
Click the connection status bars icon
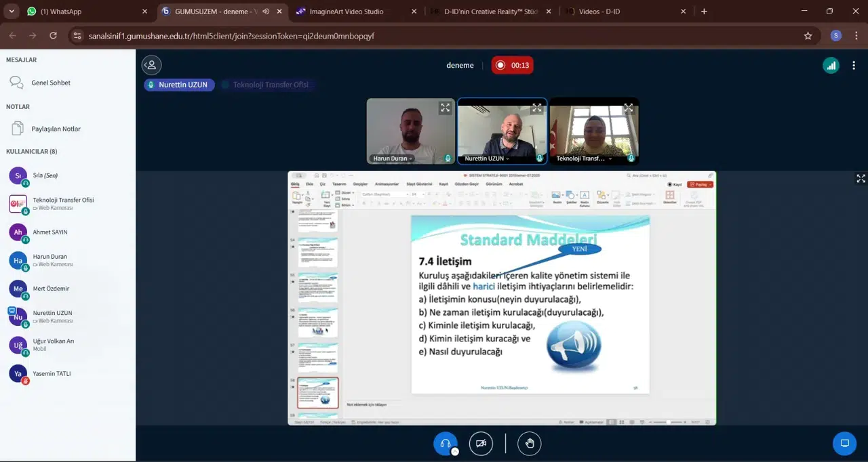(831, 65)
